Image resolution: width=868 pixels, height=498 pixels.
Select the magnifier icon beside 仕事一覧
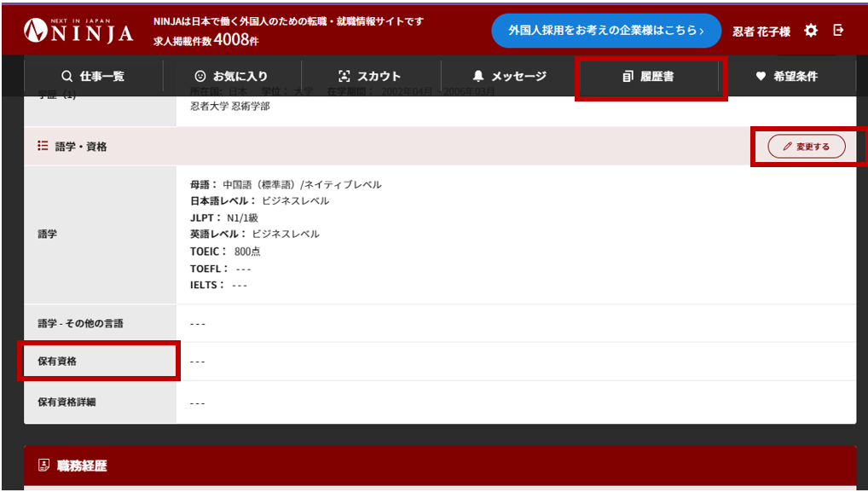coord(66,75)
